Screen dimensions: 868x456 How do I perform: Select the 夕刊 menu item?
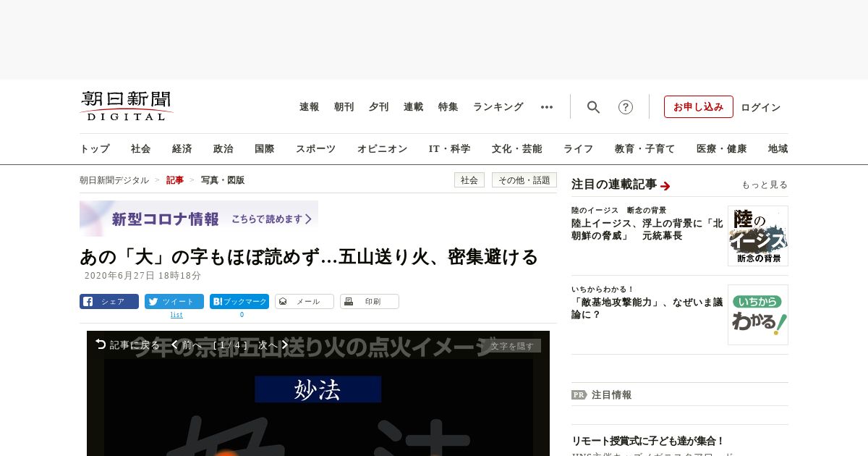[x=379, y=107]
